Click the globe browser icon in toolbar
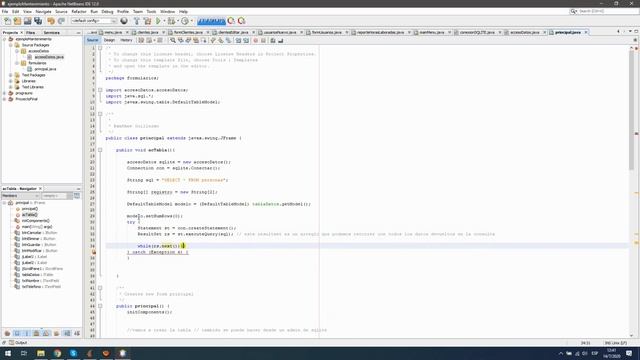This screenshot has width=640, height=360. click(x=124, y=21)
